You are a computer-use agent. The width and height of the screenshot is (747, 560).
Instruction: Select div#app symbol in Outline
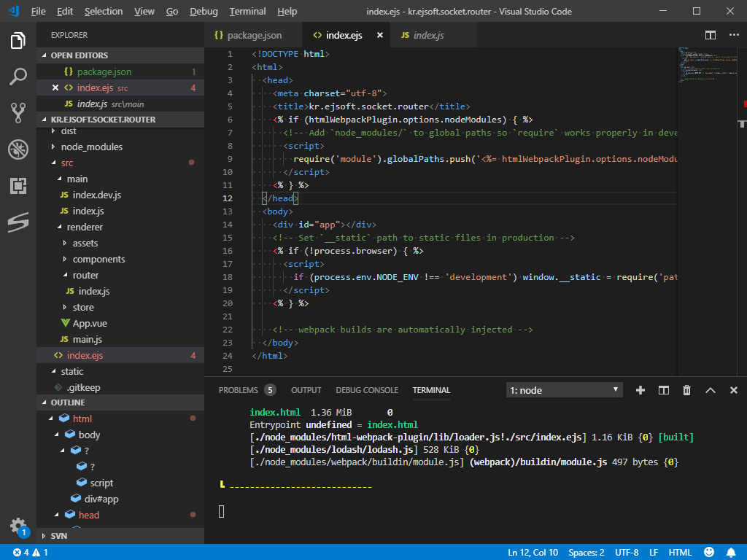coord(101,499)
